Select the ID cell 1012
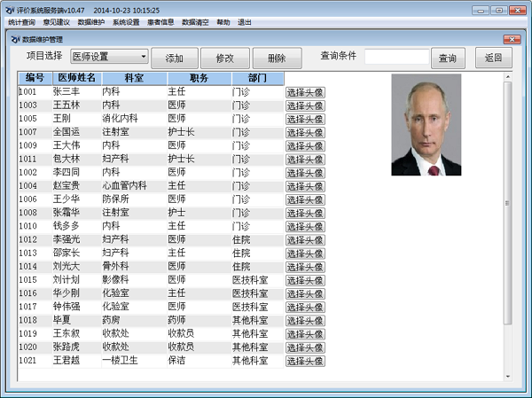 (35, 239)
